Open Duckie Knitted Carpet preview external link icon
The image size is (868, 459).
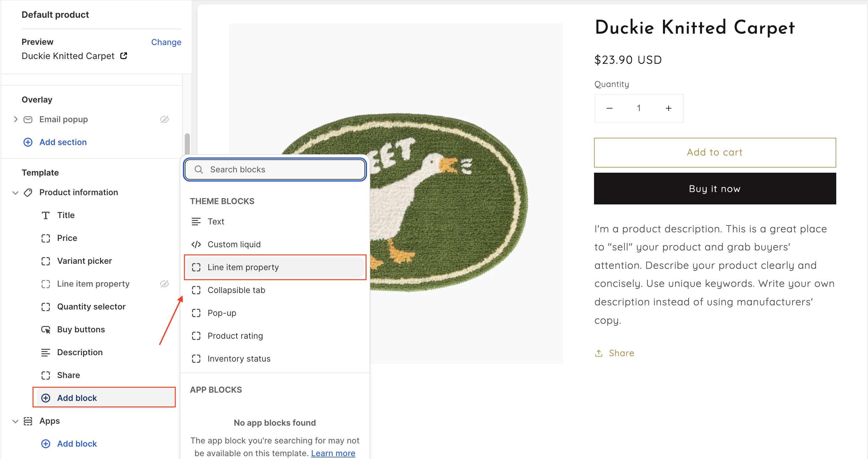(x=124, y=56)
